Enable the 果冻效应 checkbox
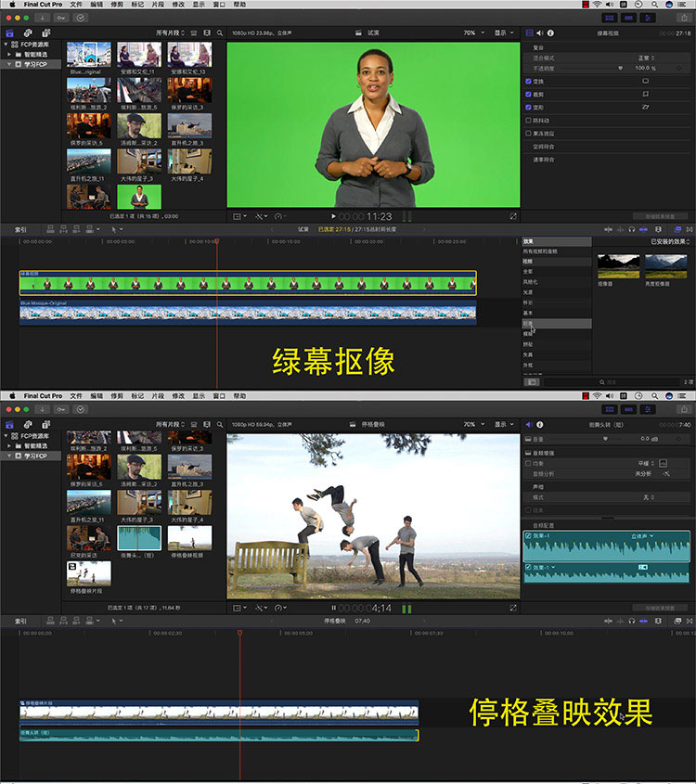 pos(529,134)
